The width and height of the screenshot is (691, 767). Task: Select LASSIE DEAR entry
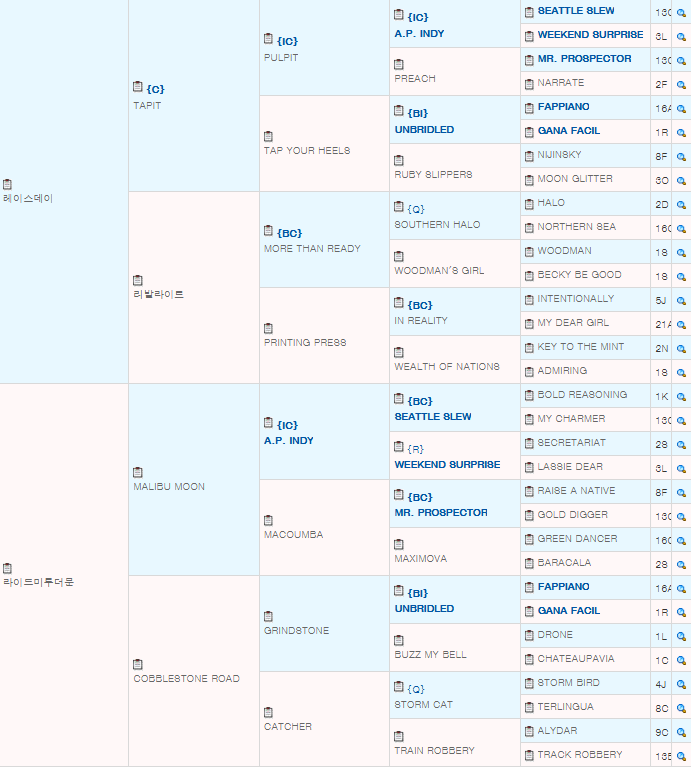pyautogui.click(x=570, y=467)
